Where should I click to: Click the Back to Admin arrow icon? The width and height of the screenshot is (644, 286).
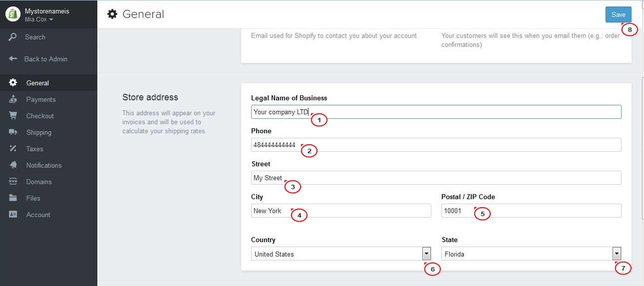point(13,59)
